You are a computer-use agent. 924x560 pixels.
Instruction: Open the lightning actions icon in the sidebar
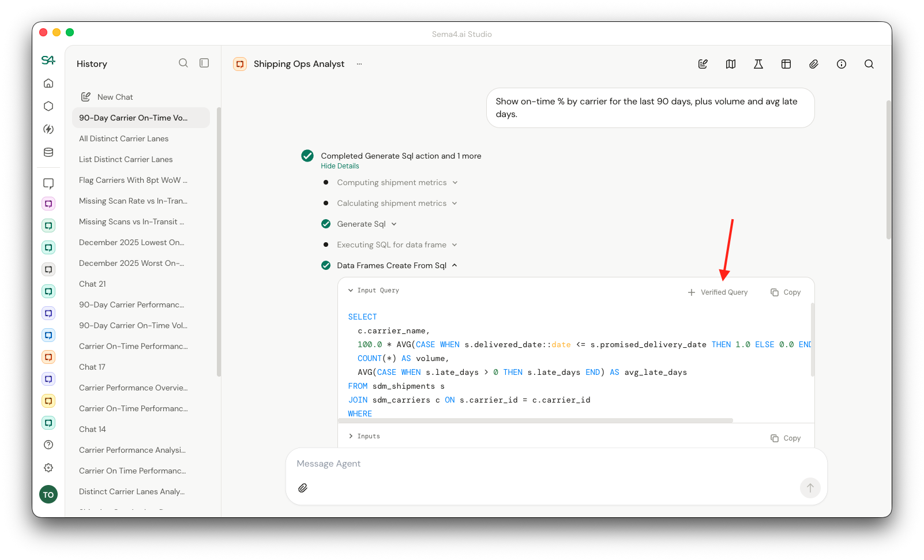(x=48, y=129)
